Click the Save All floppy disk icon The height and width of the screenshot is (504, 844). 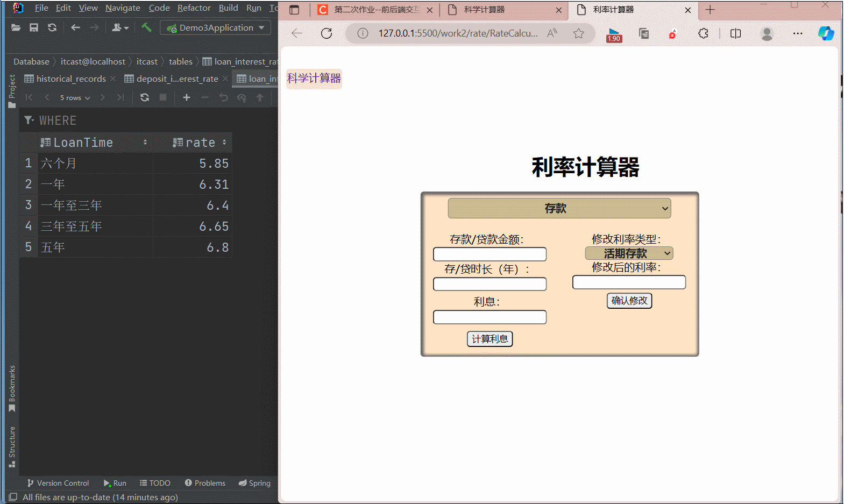pyautogui.click(x=34, y=27)
